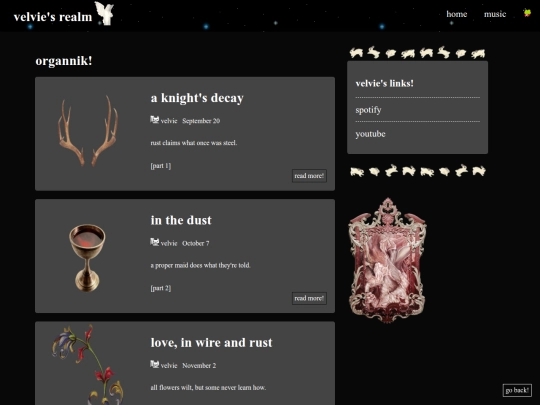This screenshot has height=405, width=540.
Task: Click 'rust claims what once was steel.' text
Action: [x=194, y=143]
